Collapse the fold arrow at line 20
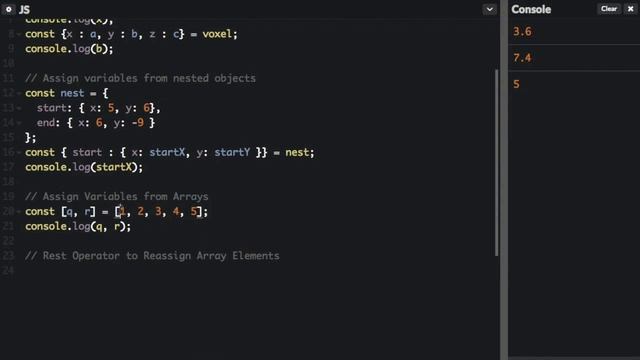The image size is (640, 360). [19, 212]
